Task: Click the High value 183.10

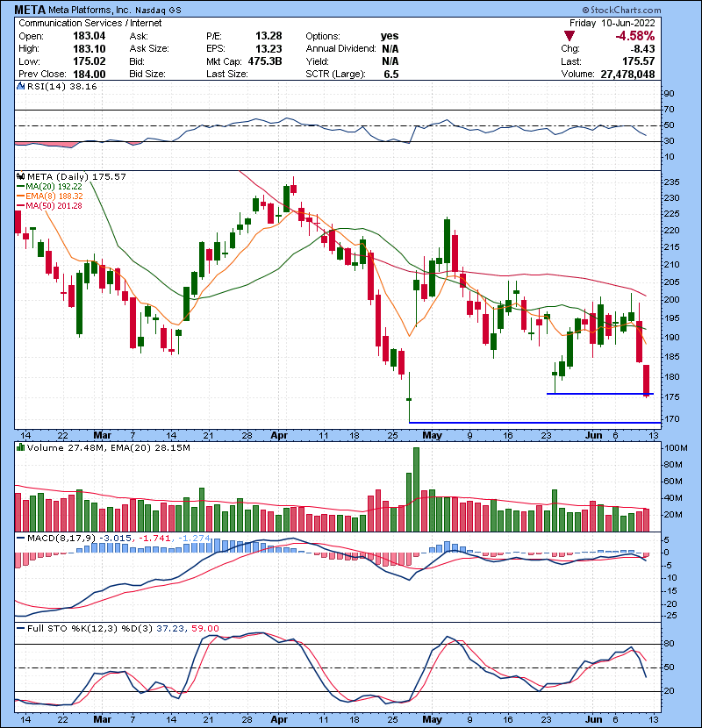Action: [x=90, y=49]
